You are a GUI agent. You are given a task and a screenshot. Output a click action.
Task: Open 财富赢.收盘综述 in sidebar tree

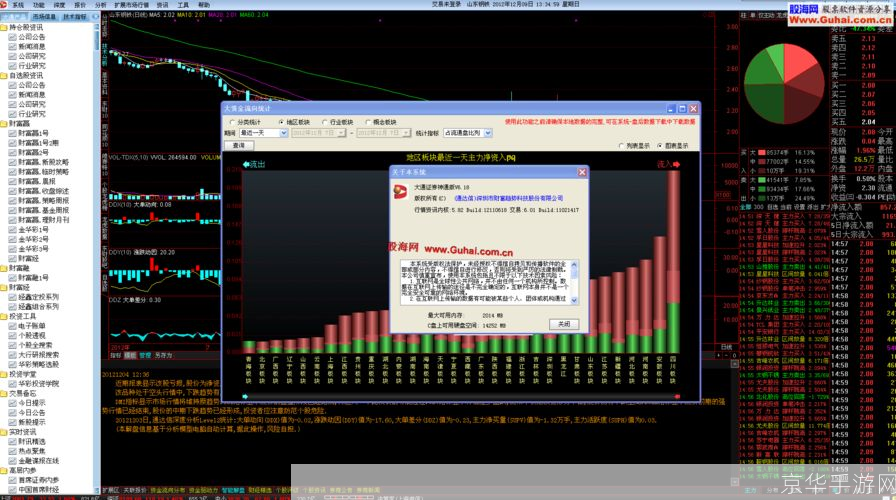click(x=43, y=191)
